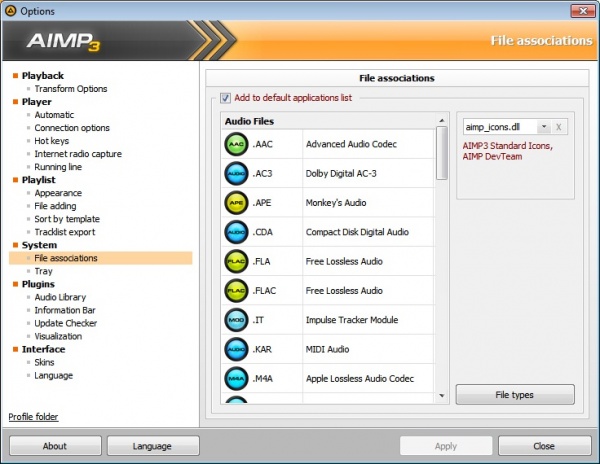The height and width of the screenshot is (464, 600).
Task: Click the .M4A file type icon
Action: 236,379
